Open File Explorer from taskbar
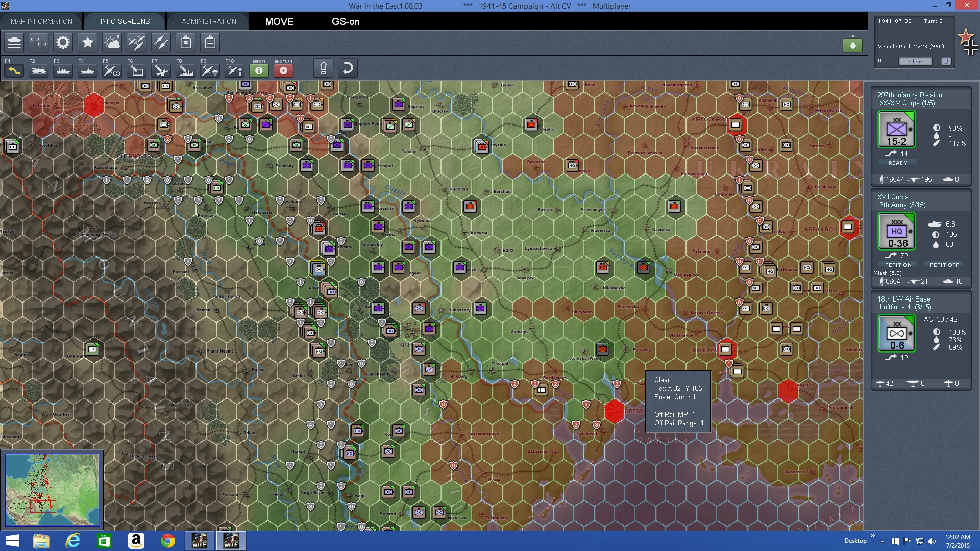The height and width of the screenshot is (551, 980). [41, 541]
